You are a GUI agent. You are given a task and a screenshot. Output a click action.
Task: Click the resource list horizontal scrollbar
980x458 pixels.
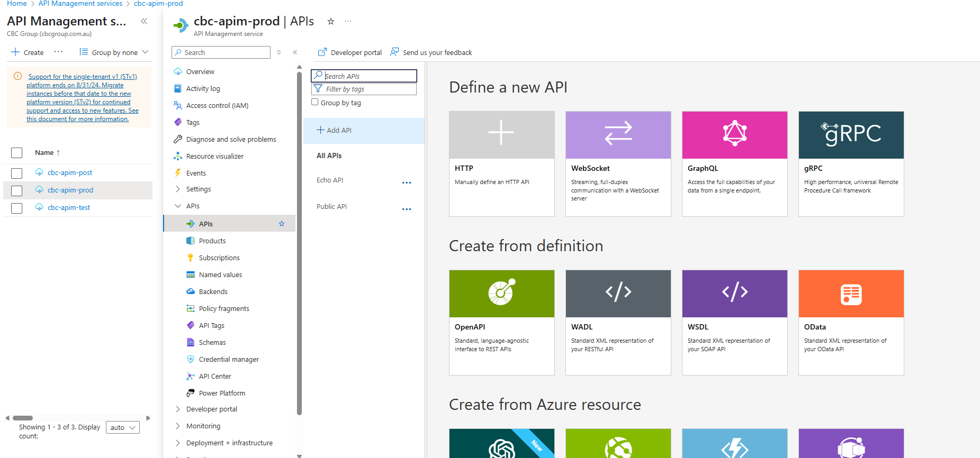coord(23,418)
